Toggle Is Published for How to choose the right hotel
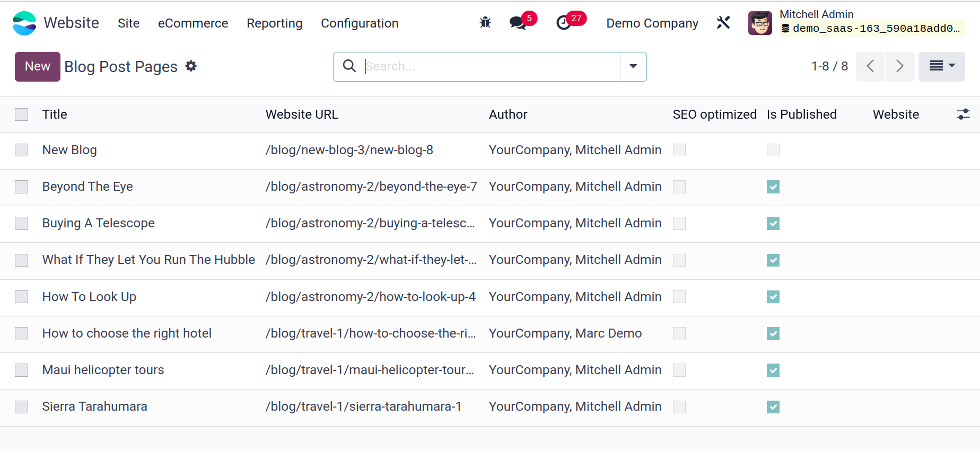 pyautogui.click(x=773, y=333)
